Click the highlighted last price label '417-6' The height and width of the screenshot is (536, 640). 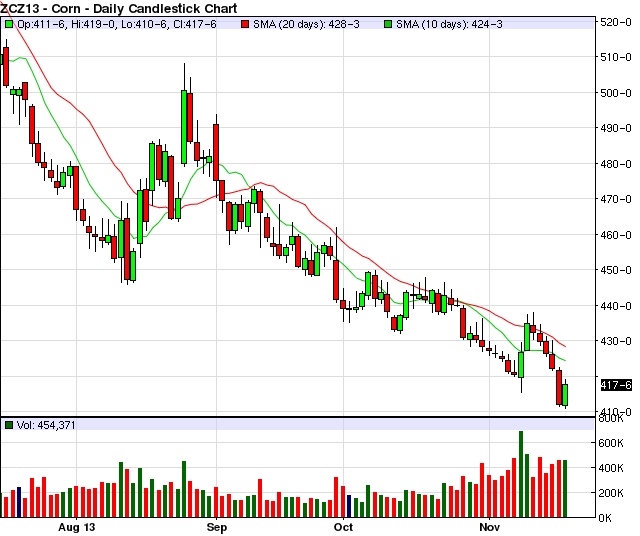pos(616,385)
